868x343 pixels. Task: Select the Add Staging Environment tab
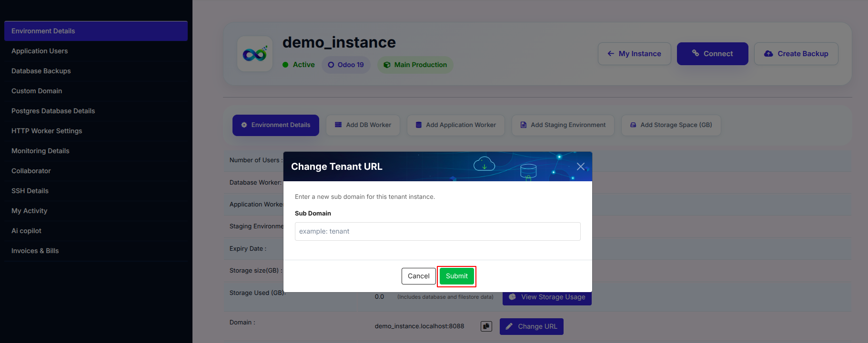point(563,125)
